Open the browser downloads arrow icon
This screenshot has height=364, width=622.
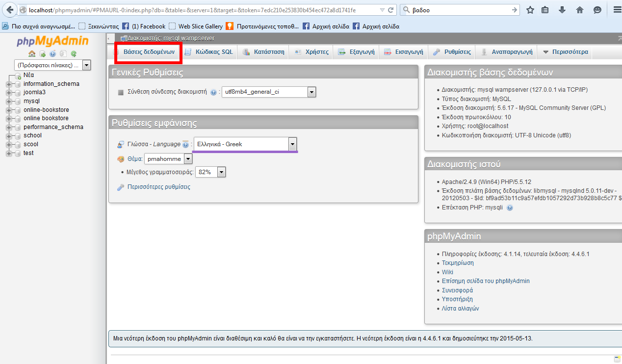pyautogui.click(x=562, y=10)
